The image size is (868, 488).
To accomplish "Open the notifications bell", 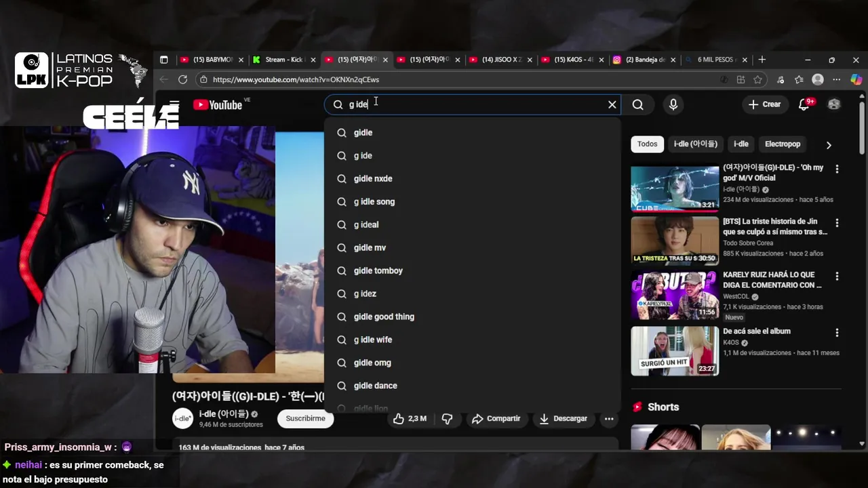I will tap(804, 104).
